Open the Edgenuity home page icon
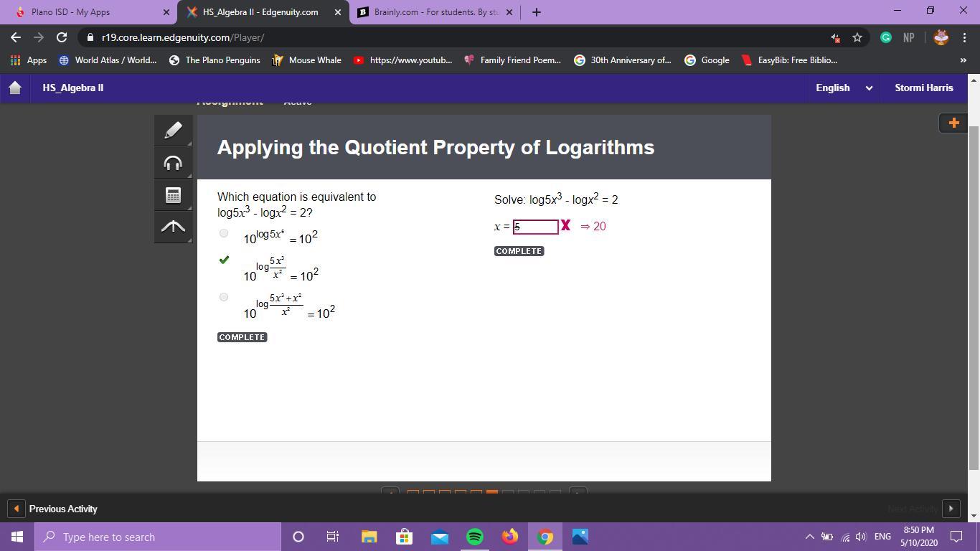980x551 pixels. click(x=15, y=88)
